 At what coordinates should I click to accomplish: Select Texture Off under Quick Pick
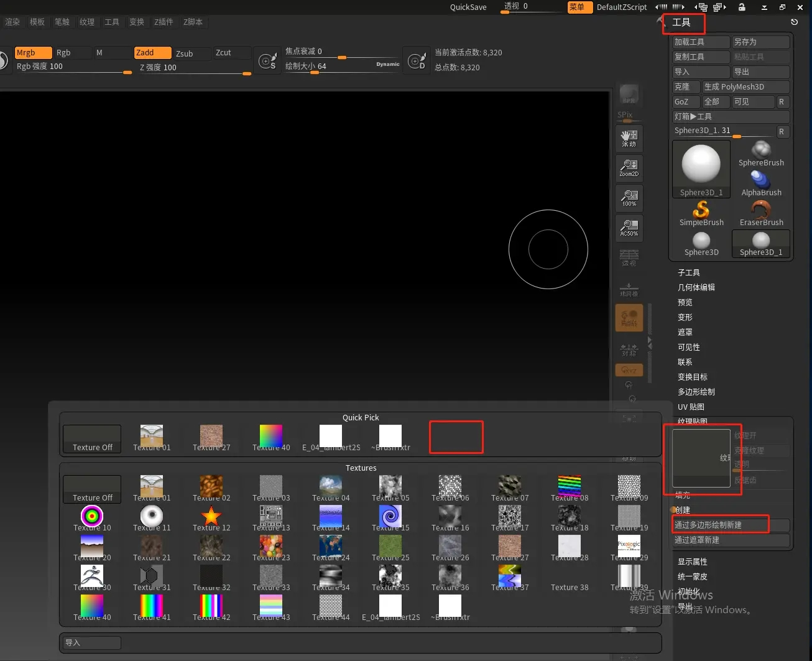(92, 439)
